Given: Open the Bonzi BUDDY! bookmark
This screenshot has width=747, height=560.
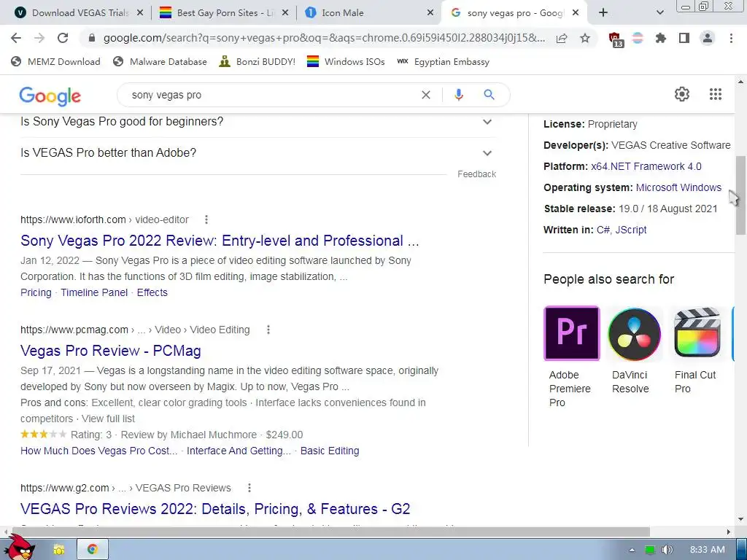Looking at the screenshot, I should (258, 61).
